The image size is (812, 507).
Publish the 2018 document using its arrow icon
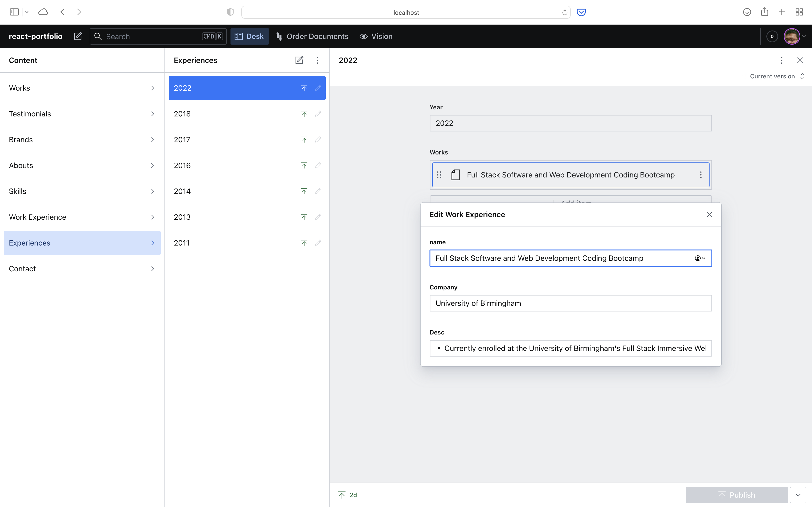[x=304, y=114]
